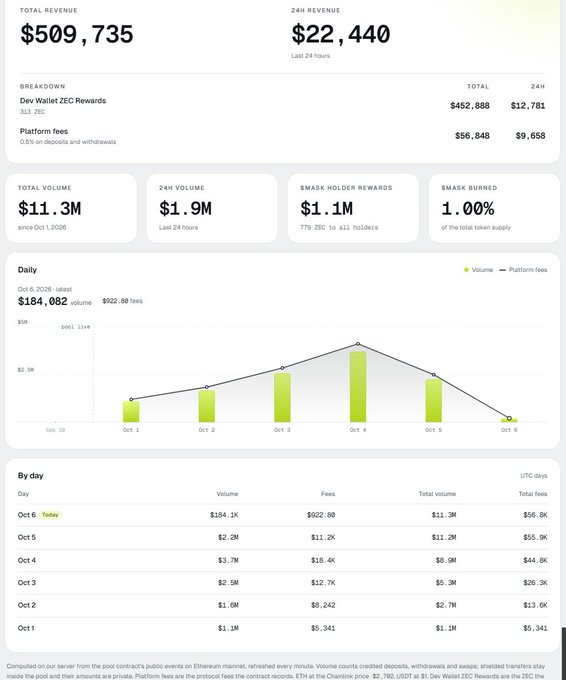Click the $1.1M $MASK holder rewards value

326,209
